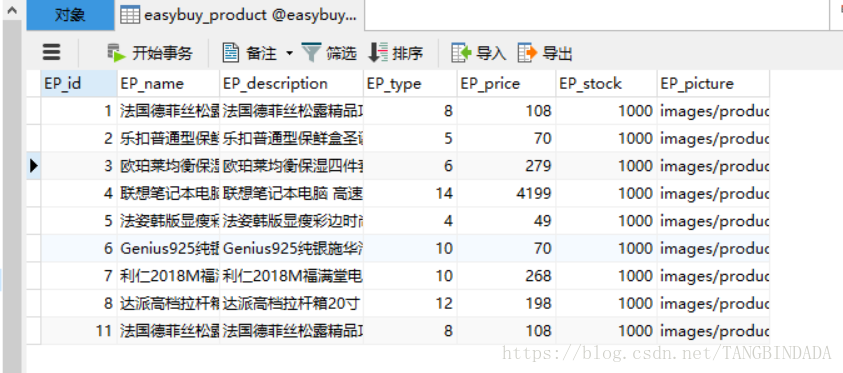Click the EP_type column header
The image size is (843, 373).
410,83
